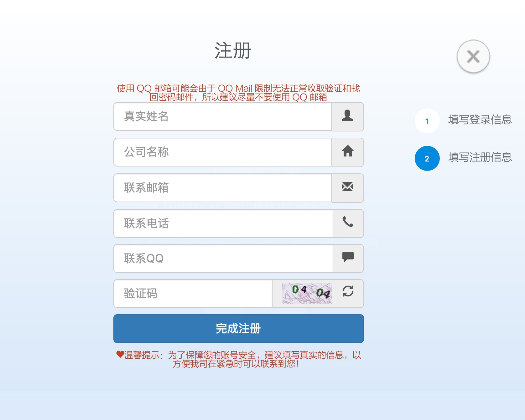The image size is (525, 420).
Task: Focus the 联系QQ input field
Action: tap(223, 259)
